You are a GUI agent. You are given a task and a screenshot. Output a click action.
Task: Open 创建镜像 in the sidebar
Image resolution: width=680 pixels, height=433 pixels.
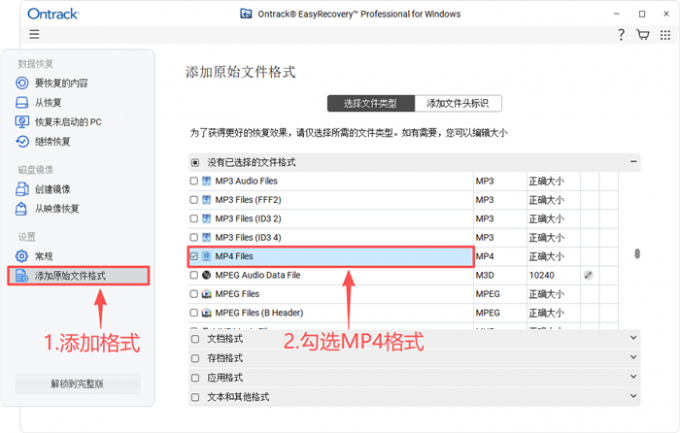click(x=52, y=189)
